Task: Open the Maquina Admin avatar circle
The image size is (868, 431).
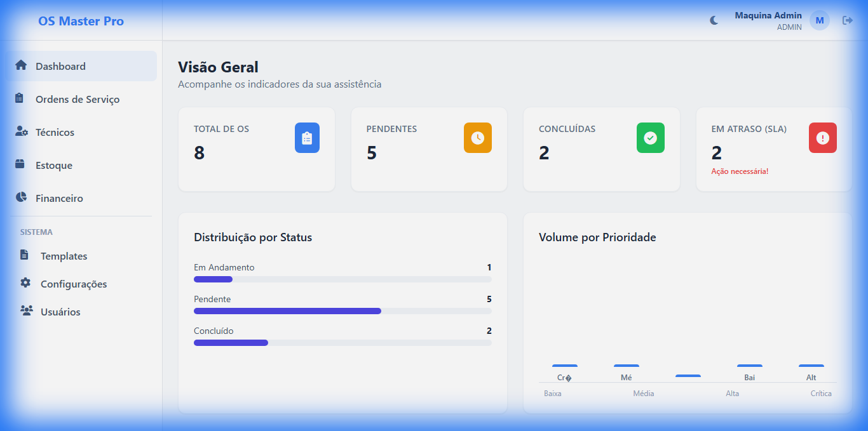Action: pos(820,20)
